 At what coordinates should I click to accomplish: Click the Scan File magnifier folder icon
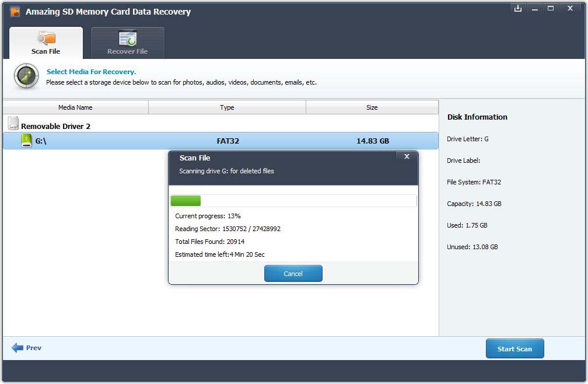[x=46, y=39]
